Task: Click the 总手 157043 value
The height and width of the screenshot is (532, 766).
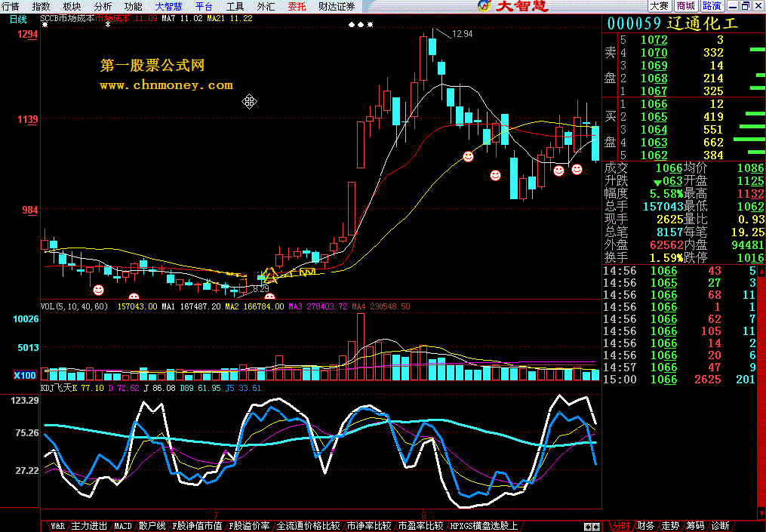Action: [663, 206]
